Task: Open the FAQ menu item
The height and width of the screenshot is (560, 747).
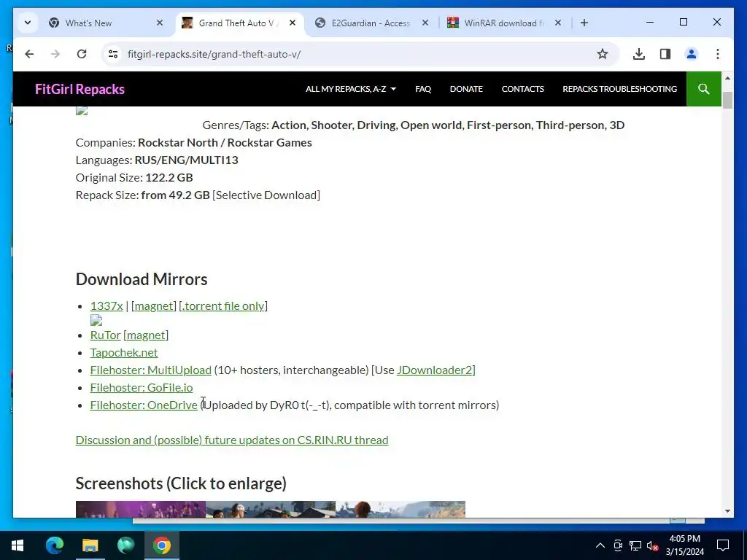Action: (x=423, y=89)
